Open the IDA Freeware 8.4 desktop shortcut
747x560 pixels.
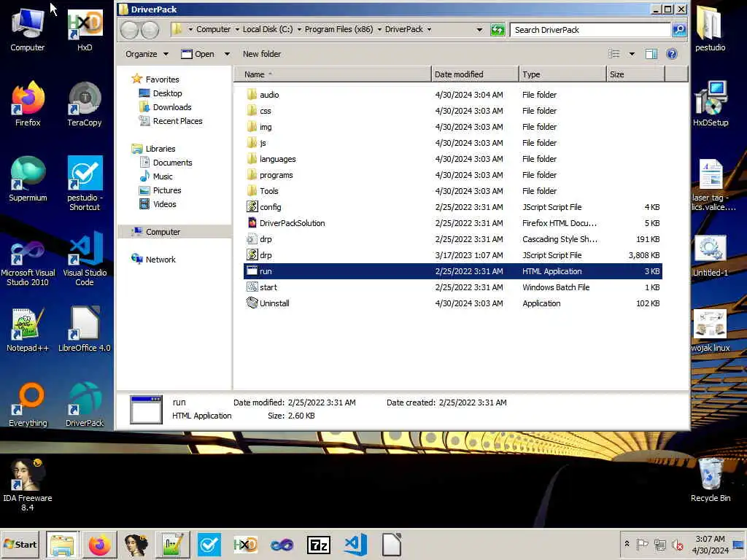28,485
